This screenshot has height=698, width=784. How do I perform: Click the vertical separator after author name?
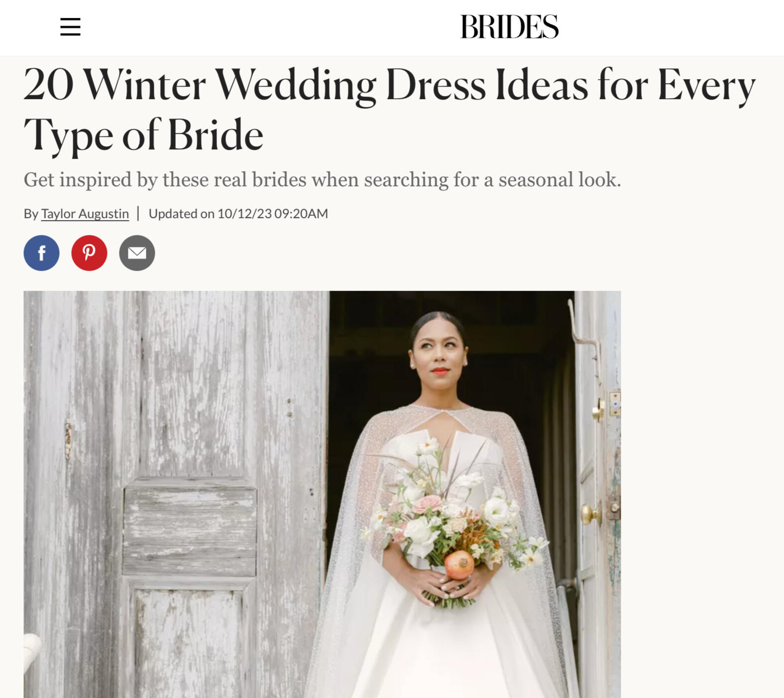138,214
